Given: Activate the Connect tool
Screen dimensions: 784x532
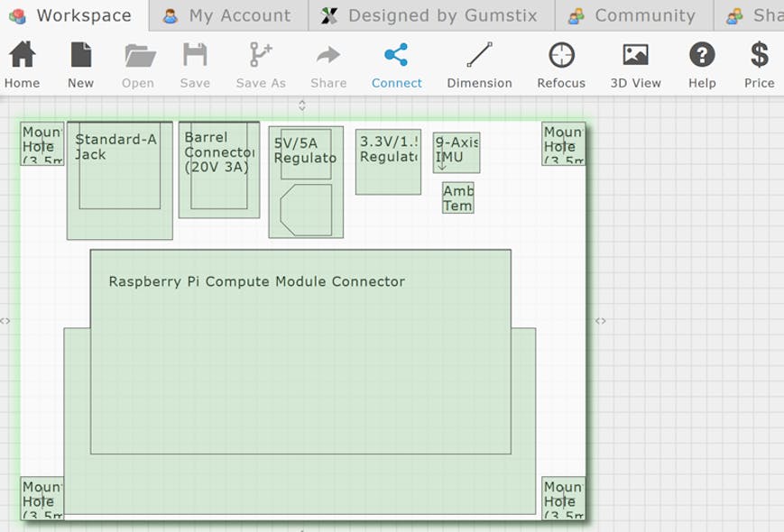Looking at the screenshot, I should tap(396, 64).
